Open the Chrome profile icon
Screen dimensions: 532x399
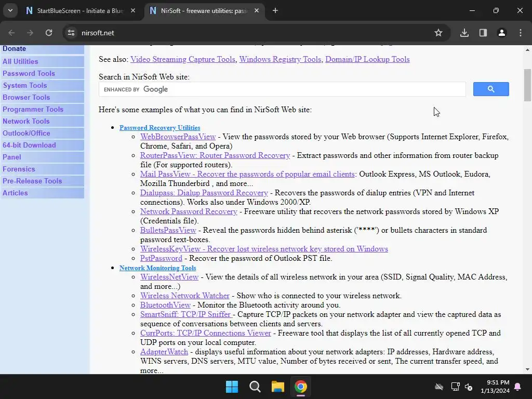pos(502,33)
